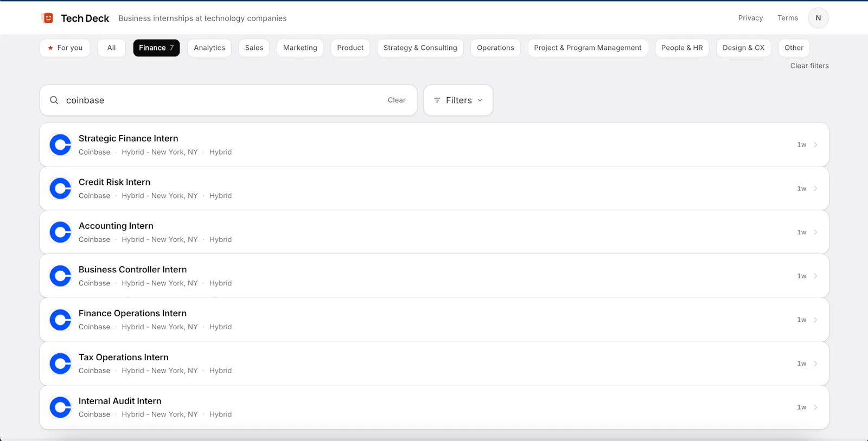868x441 pixels.
Task: Click Hybrid tag at end of Internal Audit Intern row
Action: (220, 414)
